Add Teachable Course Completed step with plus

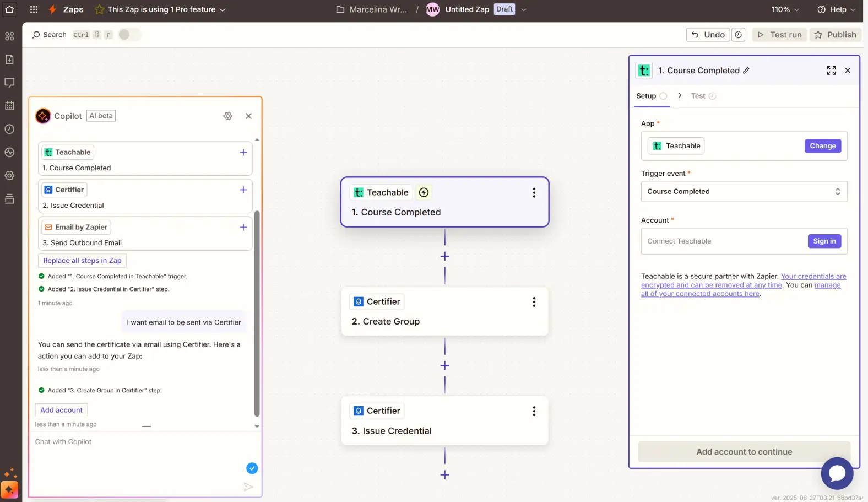point(243,152)
